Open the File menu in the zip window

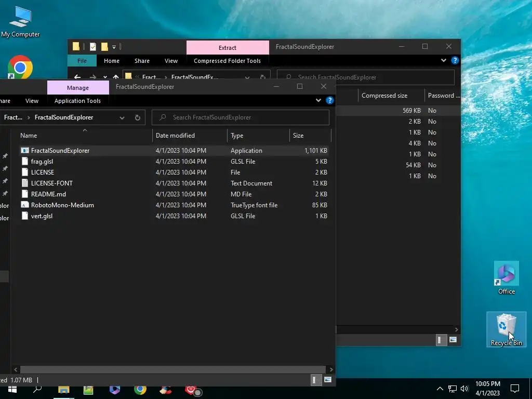[x=82, y=61]
